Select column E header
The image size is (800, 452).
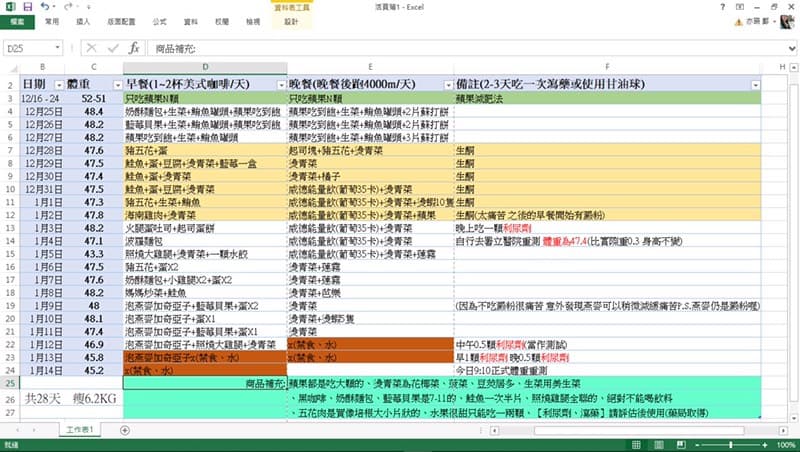click(x=370, y=67)
